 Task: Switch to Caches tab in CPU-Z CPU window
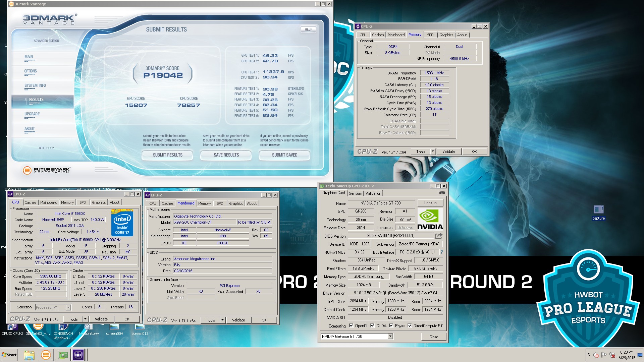point(31,202)
